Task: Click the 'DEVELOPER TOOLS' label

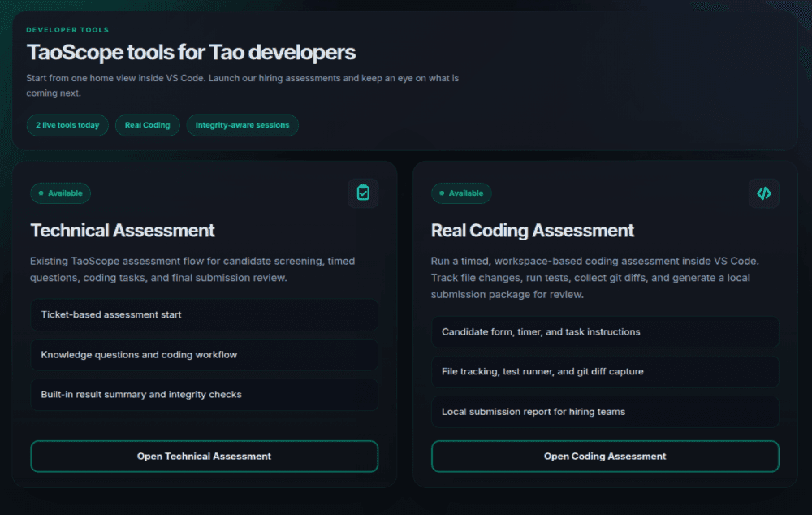Action: tap(68, 30)
